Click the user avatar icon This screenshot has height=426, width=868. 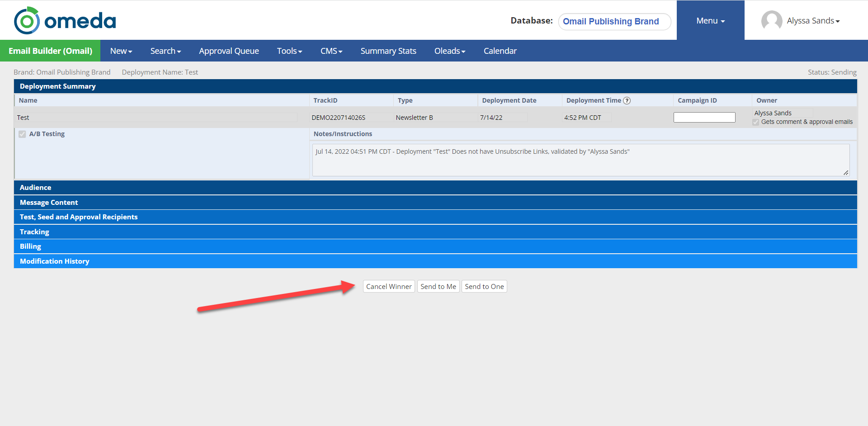point(771,21)
